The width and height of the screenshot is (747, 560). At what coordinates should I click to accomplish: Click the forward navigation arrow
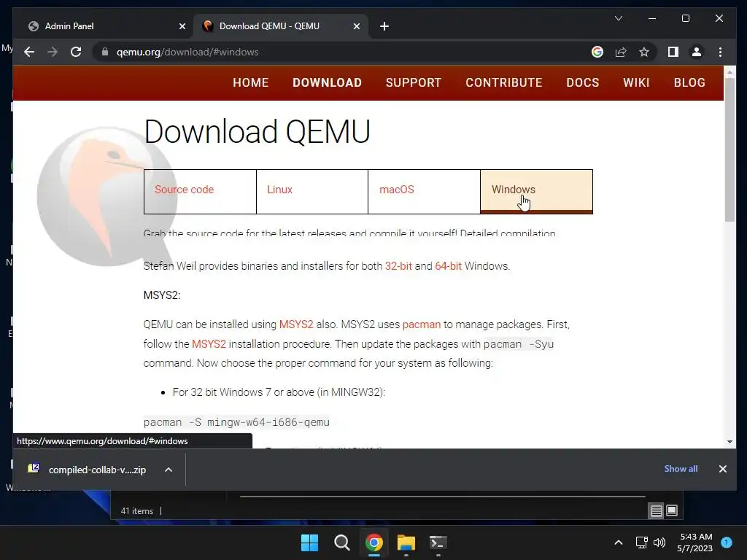(x=53, y=52)
